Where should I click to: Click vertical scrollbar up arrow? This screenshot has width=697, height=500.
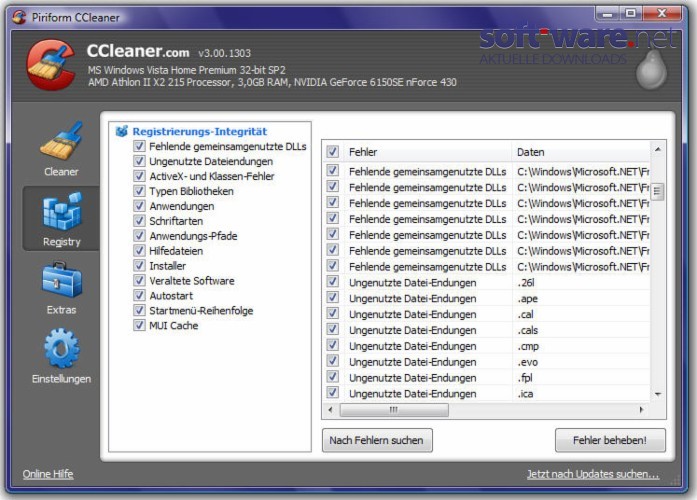pyautogui.click(x=657, y=150)
